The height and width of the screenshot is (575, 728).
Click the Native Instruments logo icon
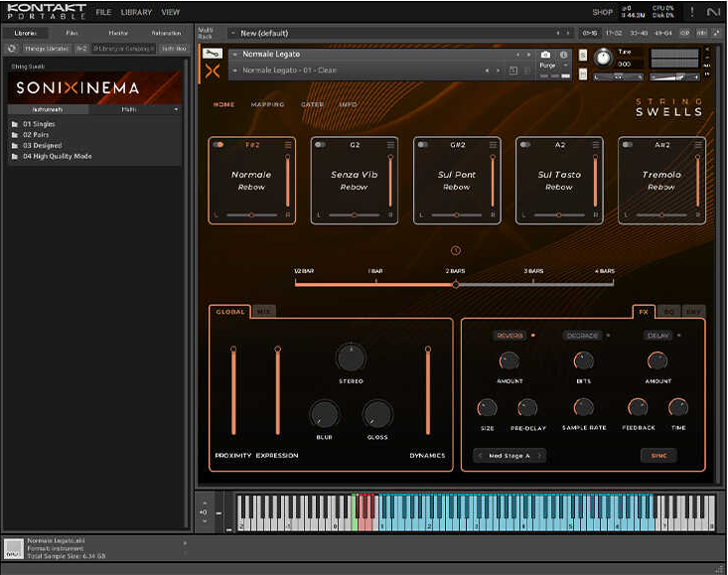(x=713, y=12)
